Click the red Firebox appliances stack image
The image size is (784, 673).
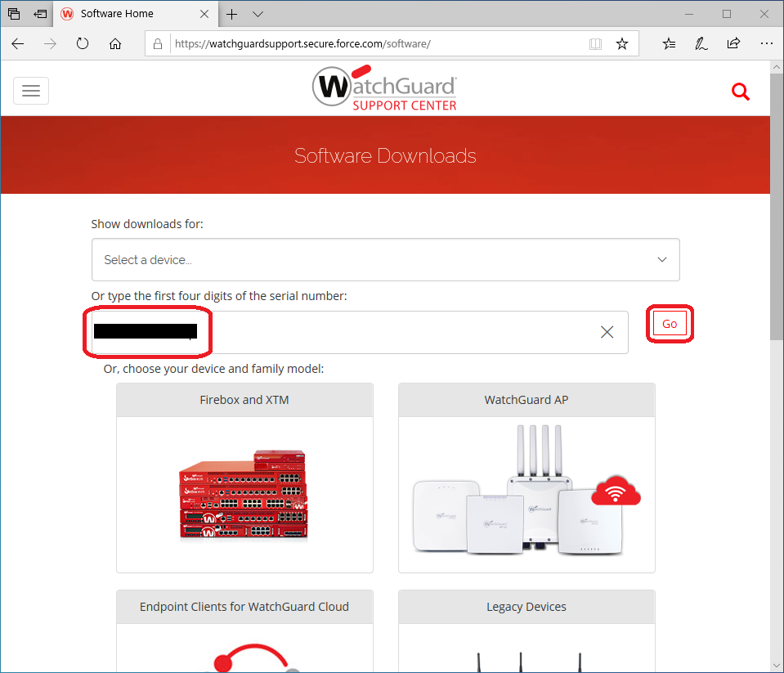point(244,494)
